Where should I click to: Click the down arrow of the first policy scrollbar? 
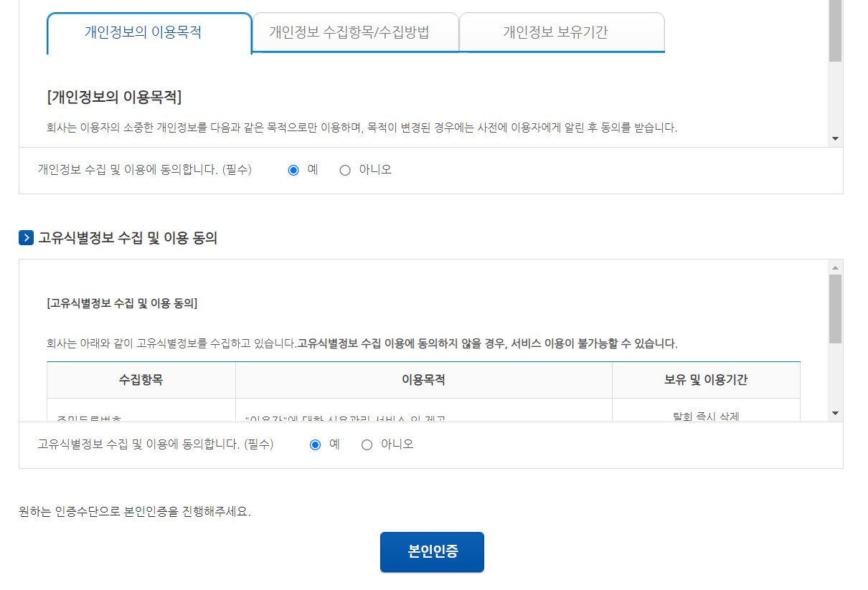coord(835,140)
